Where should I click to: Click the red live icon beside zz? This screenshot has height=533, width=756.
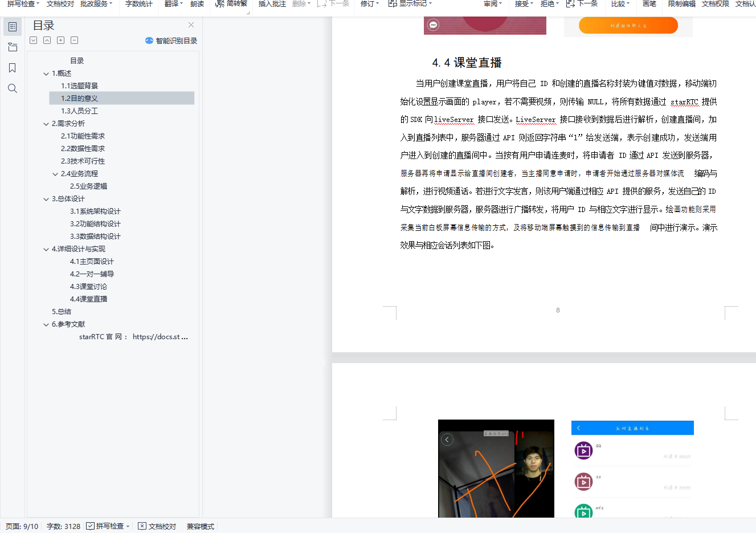coord(583,482)
